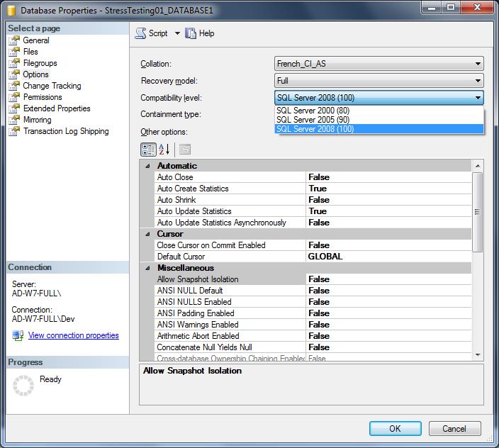The image size is (499, 448).
Task: Select the Auto Close value False
Action: tap(388, 177)
